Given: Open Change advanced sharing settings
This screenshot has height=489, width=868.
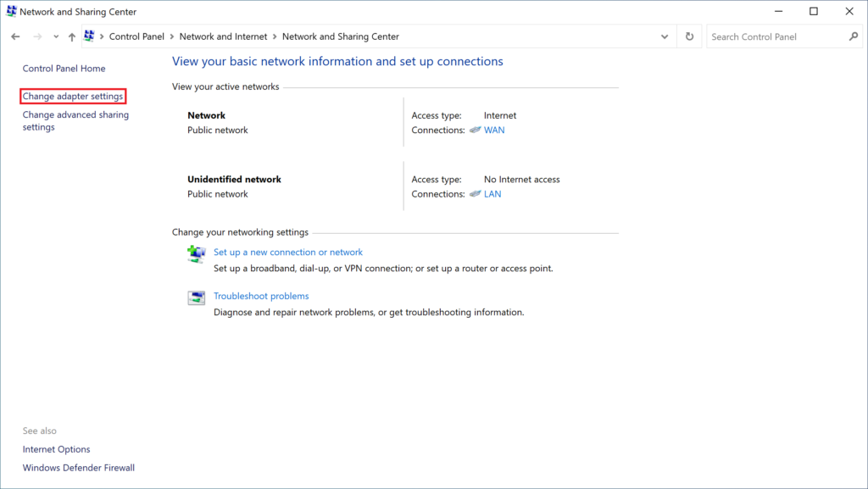Looking at the screenshot, I should click(75, 120).
